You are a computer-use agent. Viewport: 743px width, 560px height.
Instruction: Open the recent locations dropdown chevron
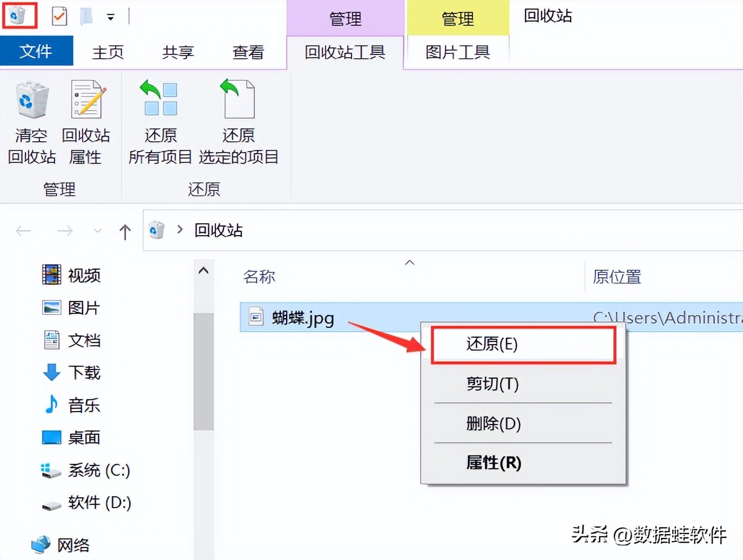coord(97,231)
